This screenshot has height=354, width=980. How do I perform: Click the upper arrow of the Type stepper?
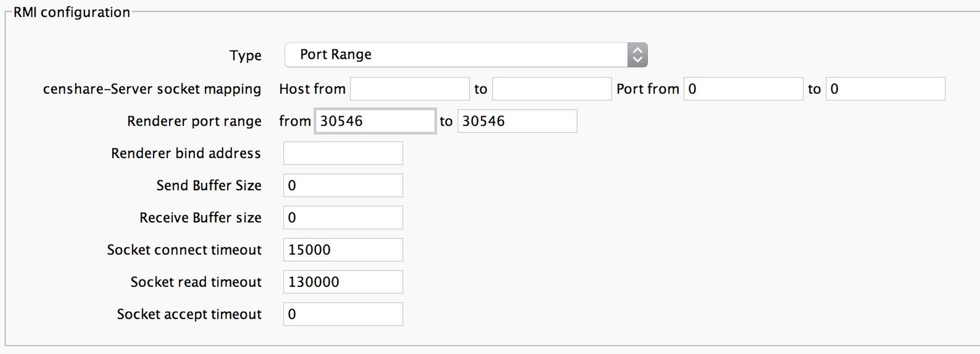pyautogui.click(x=638, y=50)
